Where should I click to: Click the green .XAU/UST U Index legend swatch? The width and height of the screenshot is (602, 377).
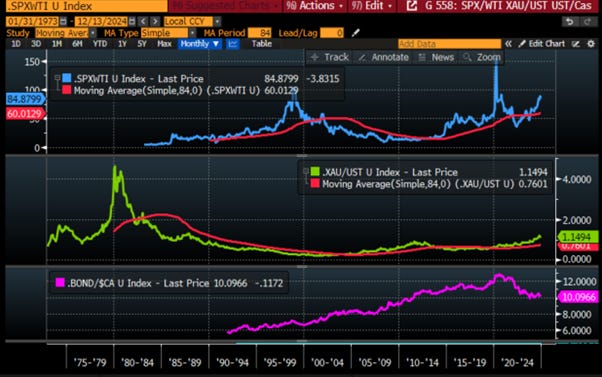pyautogui.click(x=315, y=172)
